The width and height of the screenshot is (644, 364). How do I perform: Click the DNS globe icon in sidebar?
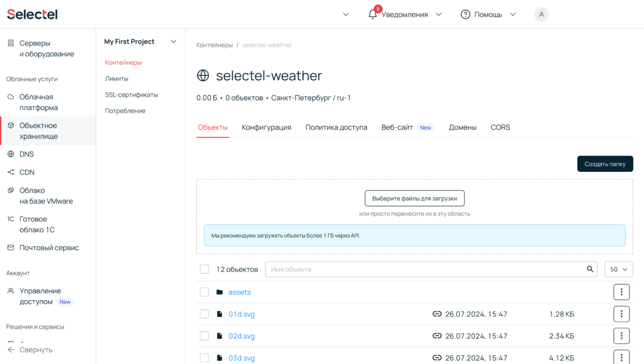[11, 154]
